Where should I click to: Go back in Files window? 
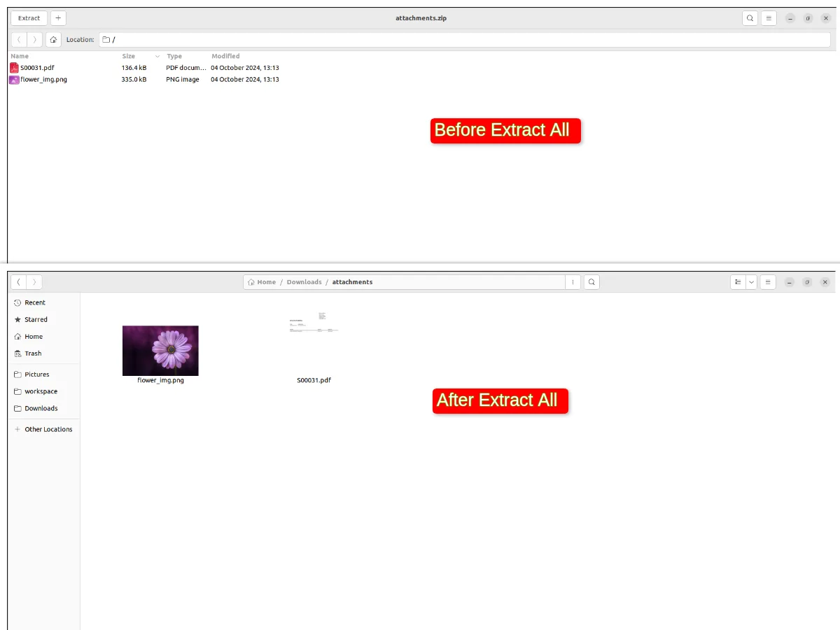pyautogui.click(x=19, y=282)
